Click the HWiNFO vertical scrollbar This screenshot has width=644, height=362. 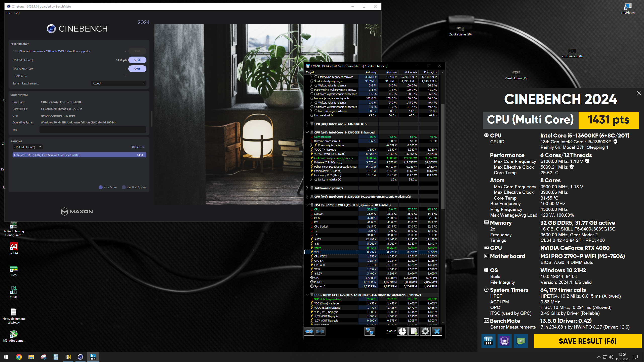[442, 156]
